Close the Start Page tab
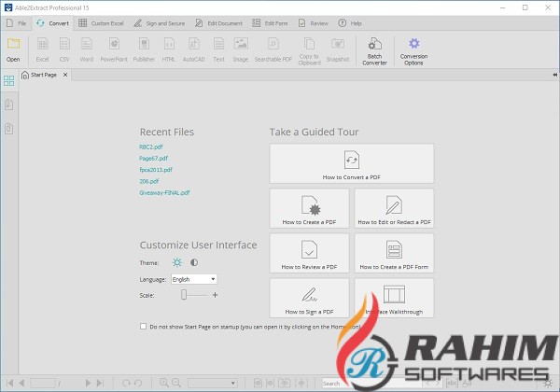Viewport: 560px width, 392px height. [65, 75]
